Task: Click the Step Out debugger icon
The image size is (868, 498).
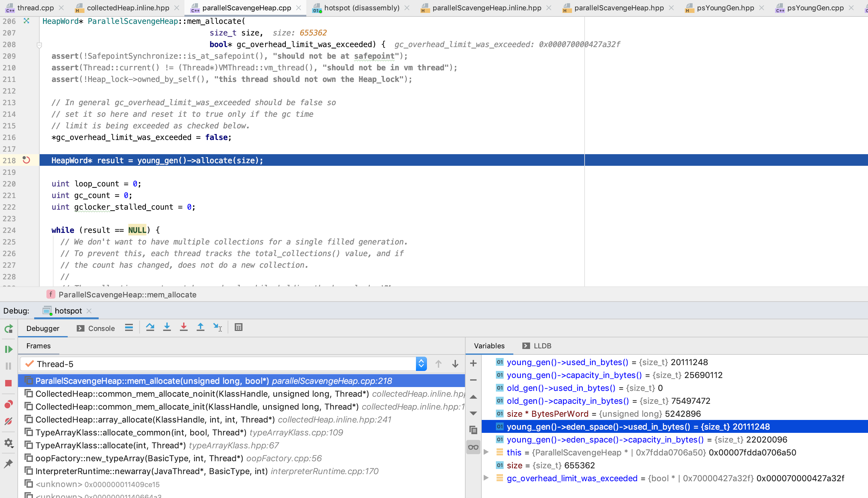Action: [200, 327]
